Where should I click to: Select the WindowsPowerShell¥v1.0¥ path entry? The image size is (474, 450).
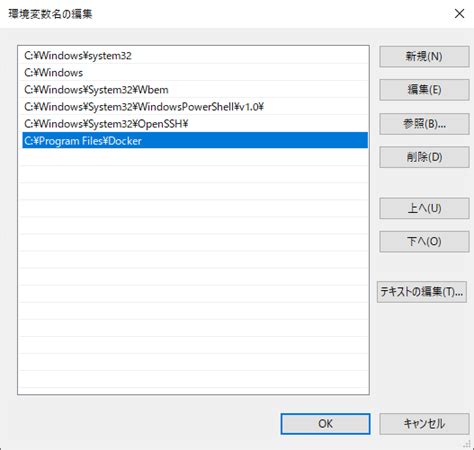click(x=195, y=107)
